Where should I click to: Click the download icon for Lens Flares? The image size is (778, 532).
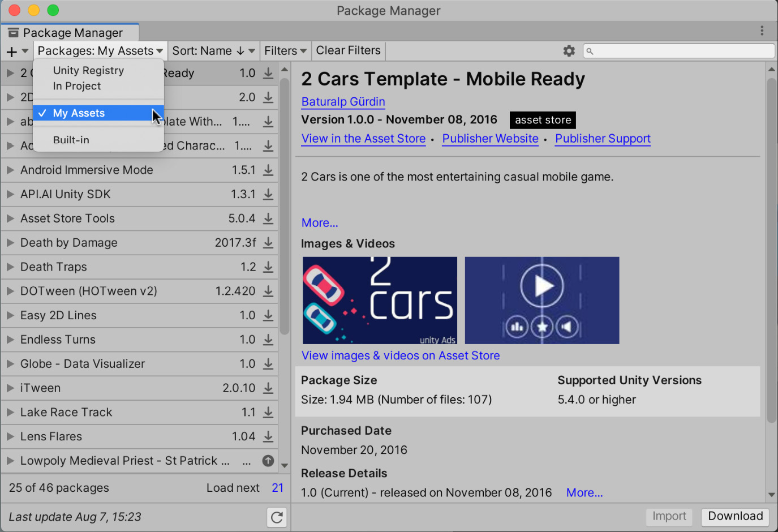(268, 437)
